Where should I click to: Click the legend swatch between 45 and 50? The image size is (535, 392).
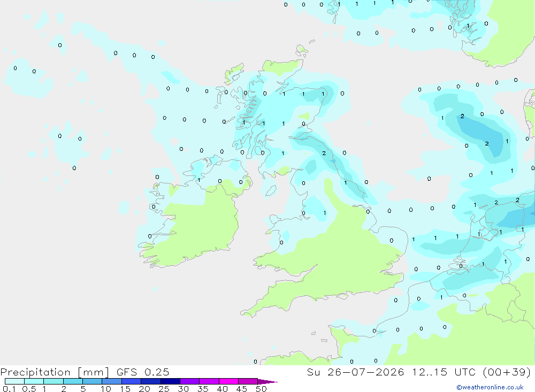[248, 381]
